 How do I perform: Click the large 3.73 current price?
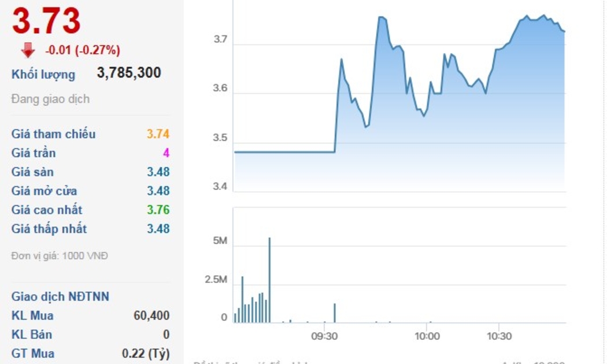(46, 21)
